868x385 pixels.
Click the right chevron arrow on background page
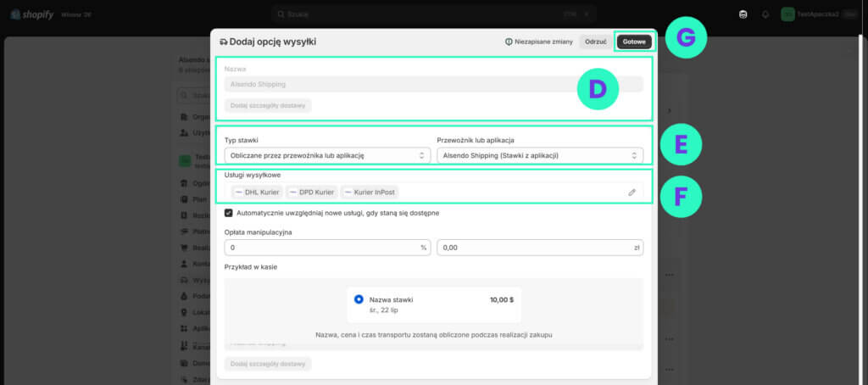670,111
